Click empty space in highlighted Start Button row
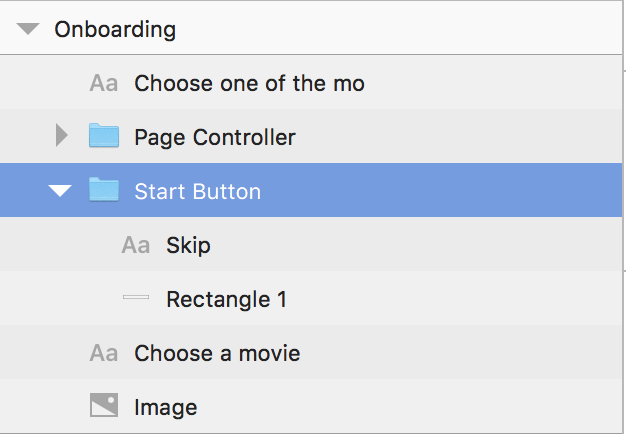 coord(439,190)
